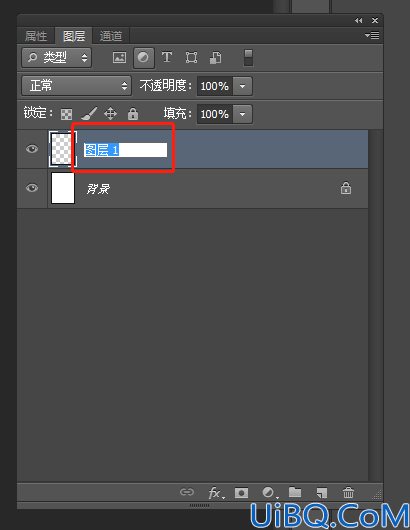Click the lock icon on 背景 layer

tap(346, 188)
